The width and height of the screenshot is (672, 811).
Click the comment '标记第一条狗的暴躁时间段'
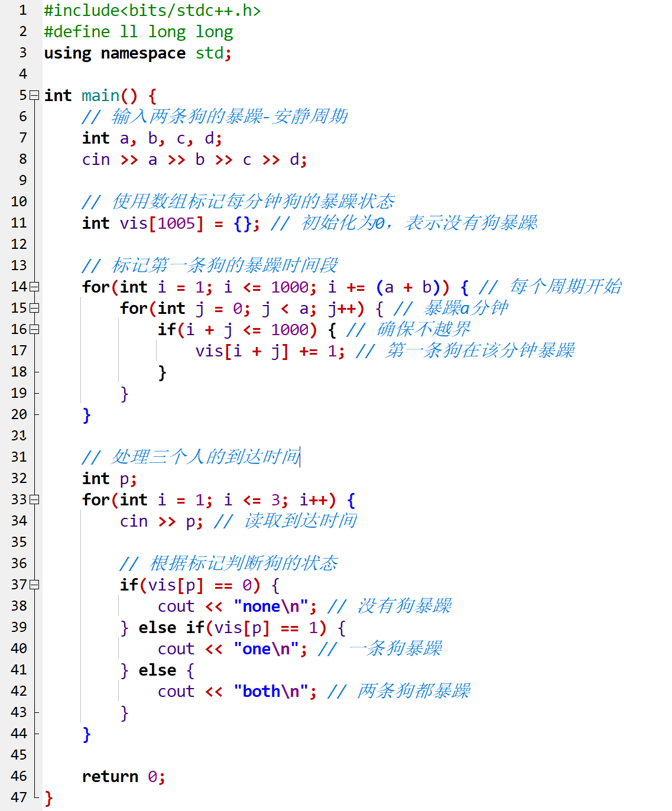click(x=210, y=265)
